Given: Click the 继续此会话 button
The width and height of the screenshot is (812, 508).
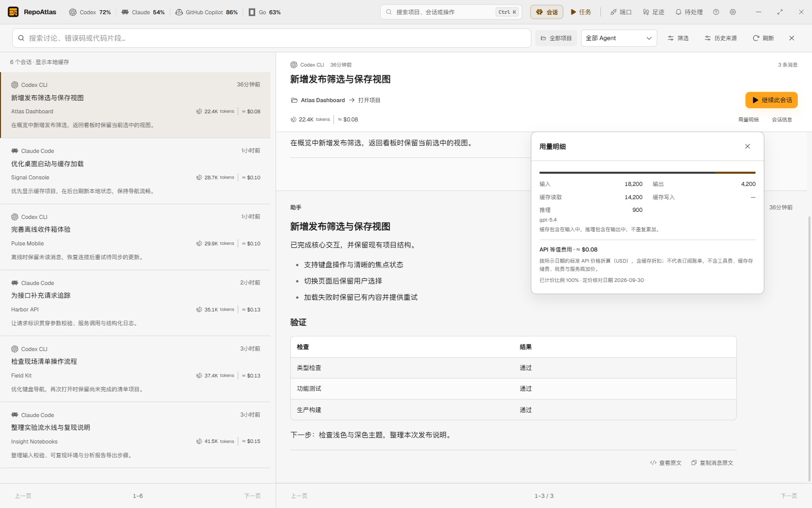Looking at the screenshot, I should (x=771, y=100).
